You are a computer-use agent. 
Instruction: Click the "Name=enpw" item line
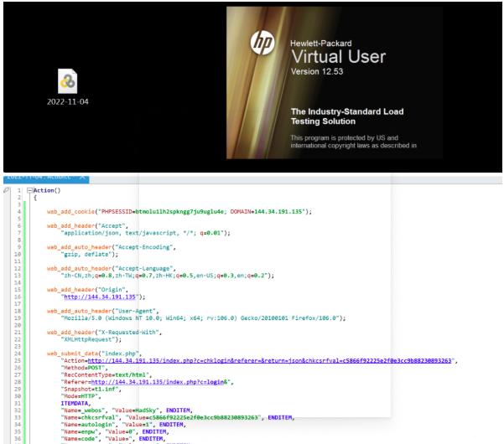pyautogui.click(x=115, y=431)
